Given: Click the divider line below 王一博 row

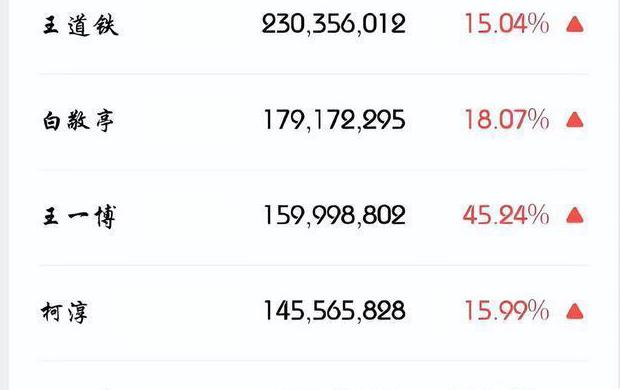Looking at the screenshot, I should pyautogui.click(x=313, y=265).
